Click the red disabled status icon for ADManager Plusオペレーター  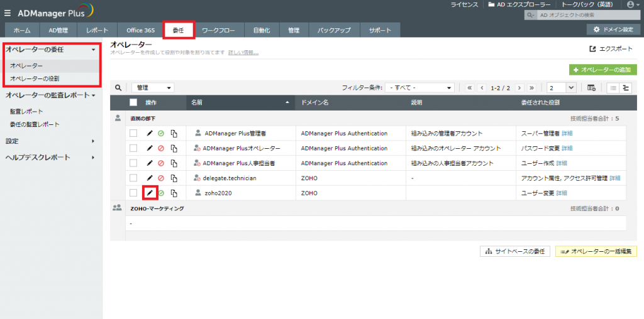tap(161, 148)
